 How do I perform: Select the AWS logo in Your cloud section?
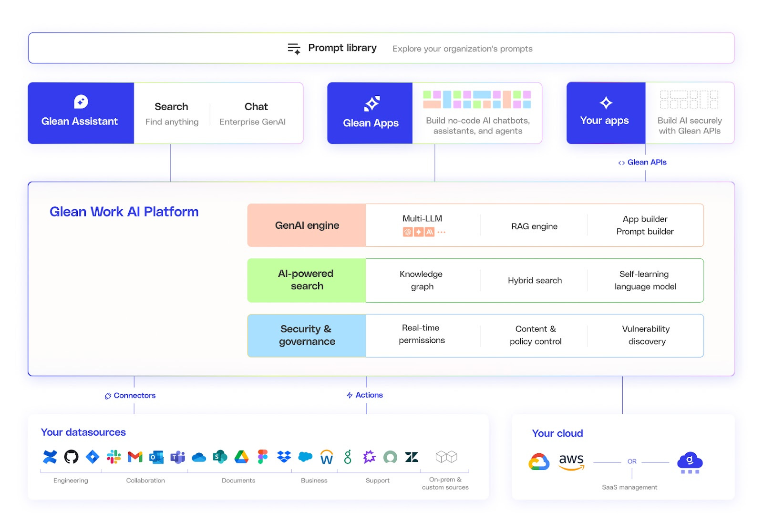click(571, 461)
